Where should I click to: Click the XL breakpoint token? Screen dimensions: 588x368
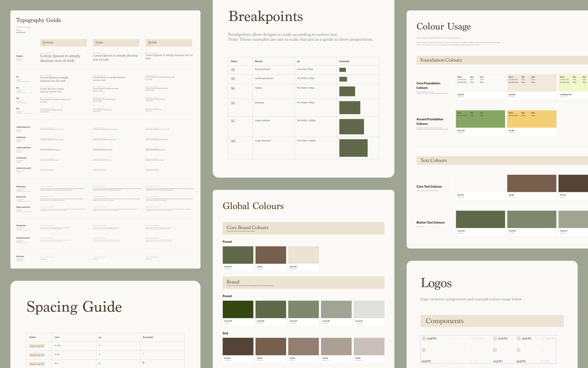point(233,121)
